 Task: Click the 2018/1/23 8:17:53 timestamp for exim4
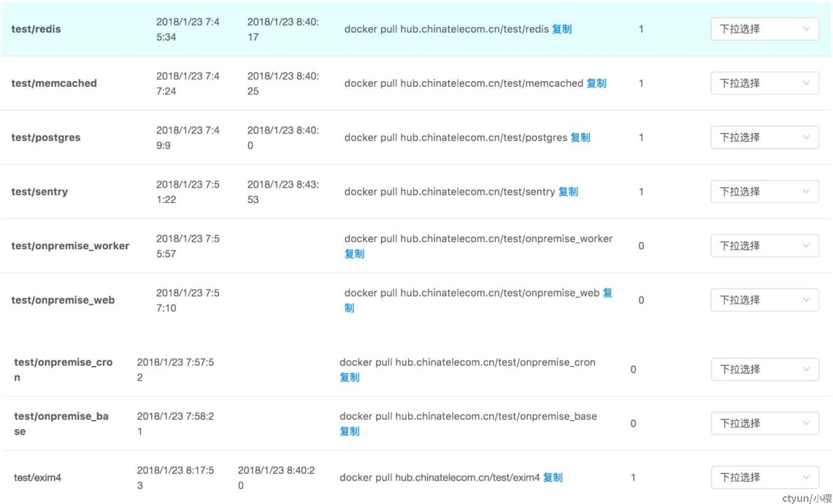pyautogui.click(x=175, y=478)
